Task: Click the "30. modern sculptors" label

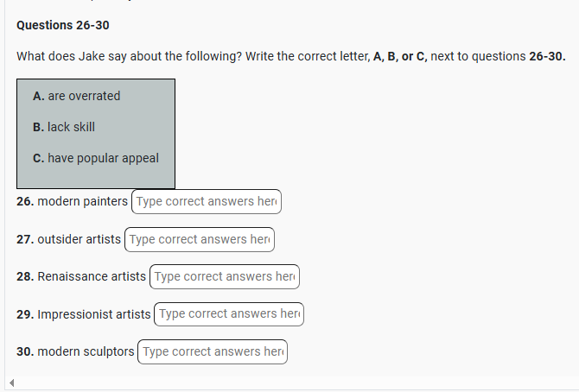Action: [x=75, y=351]
